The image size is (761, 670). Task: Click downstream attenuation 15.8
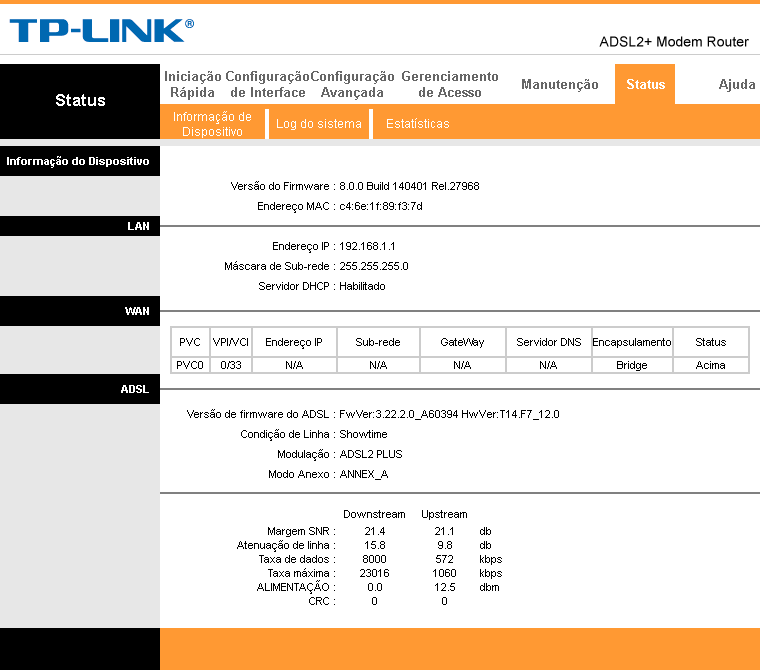375,545
